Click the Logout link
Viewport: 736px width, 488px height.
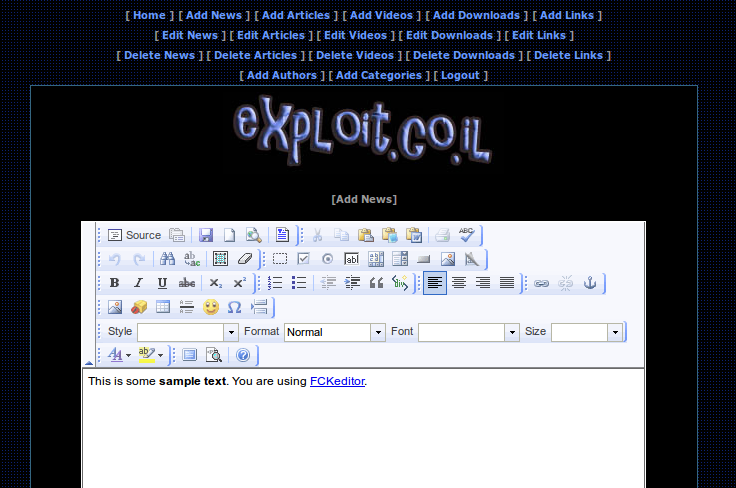(x=460, y=75)
